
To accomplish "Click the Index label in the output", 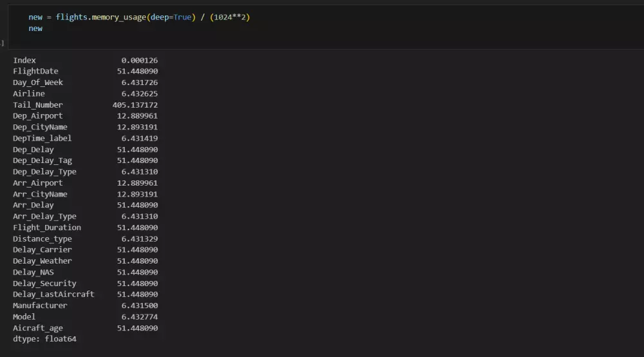I will coord(24,60).
